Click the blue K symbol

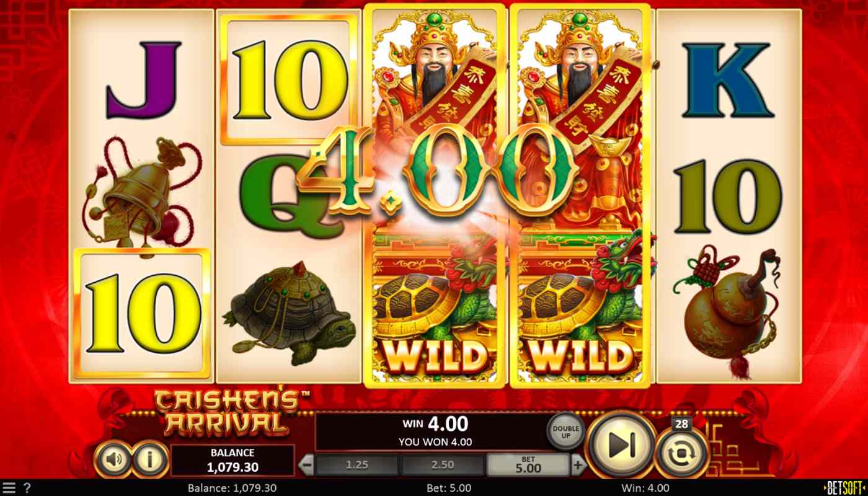point(728,79)
